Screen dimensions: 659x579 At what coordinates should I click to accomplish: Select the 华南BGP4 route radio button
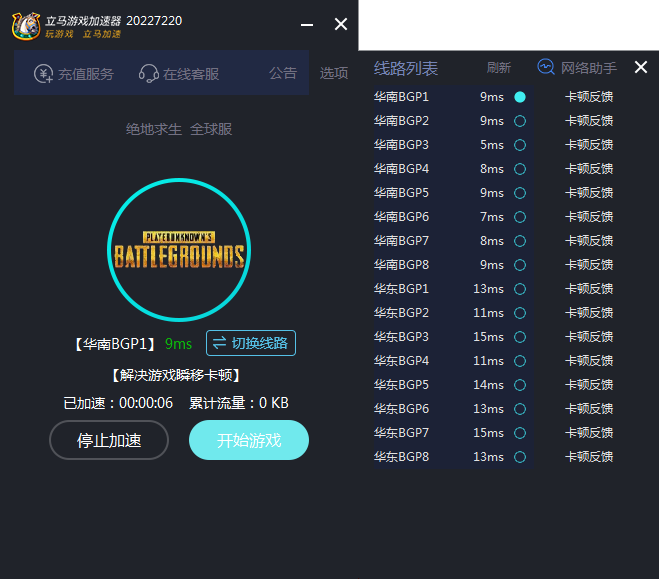tap(520, 169)
